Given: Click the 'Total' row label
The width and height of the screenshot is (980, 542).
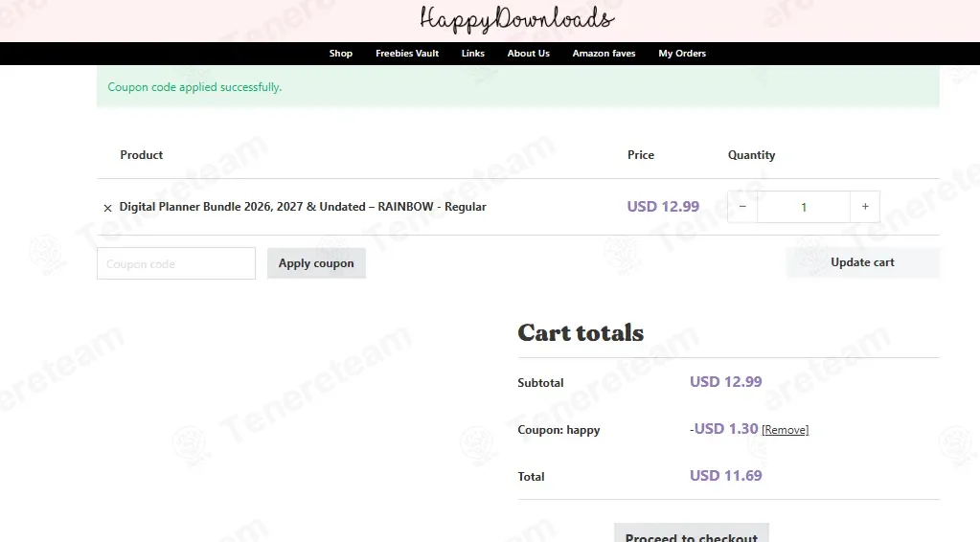Looking at the screenshot, I should point(532,477).
